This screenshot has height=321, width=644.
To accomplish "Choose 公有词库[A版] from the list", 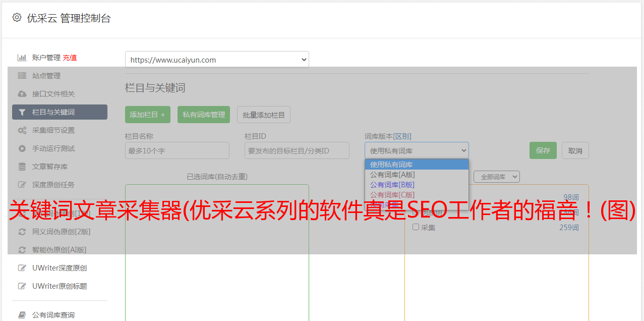I will (417, 175).
